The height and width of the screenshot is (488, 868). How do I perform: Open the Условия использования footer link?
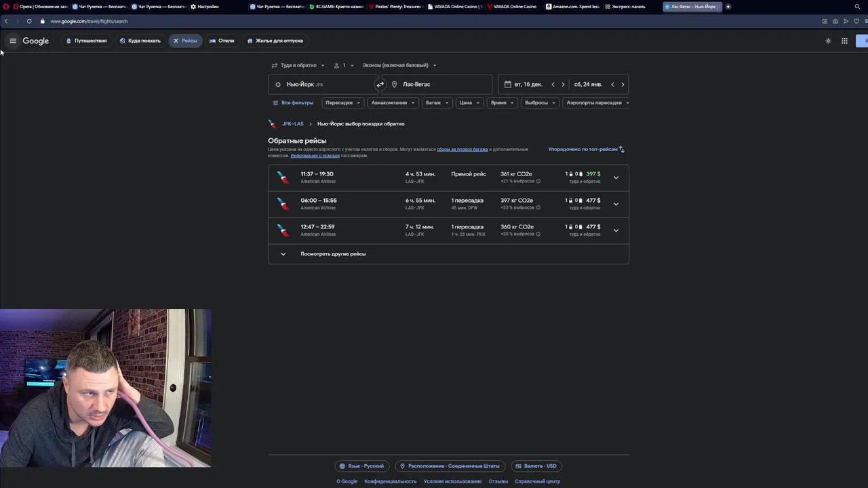[452, 482]
